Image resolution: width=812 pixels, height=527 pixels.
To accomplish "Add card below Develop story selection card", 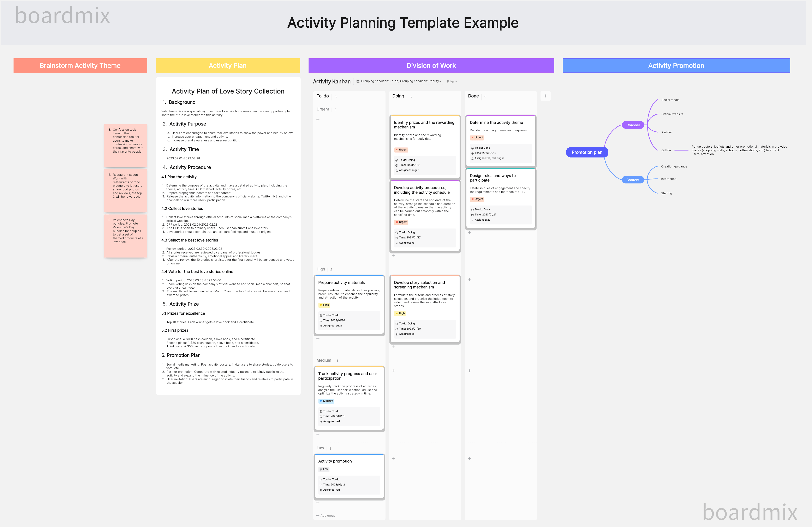I will coord(393,347).
